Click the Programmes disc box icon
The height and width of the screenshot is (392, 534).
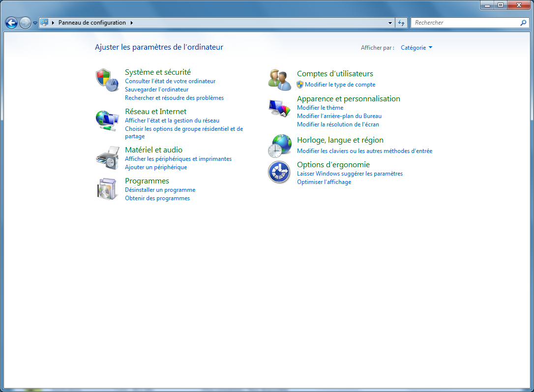(x=107, y=189)
